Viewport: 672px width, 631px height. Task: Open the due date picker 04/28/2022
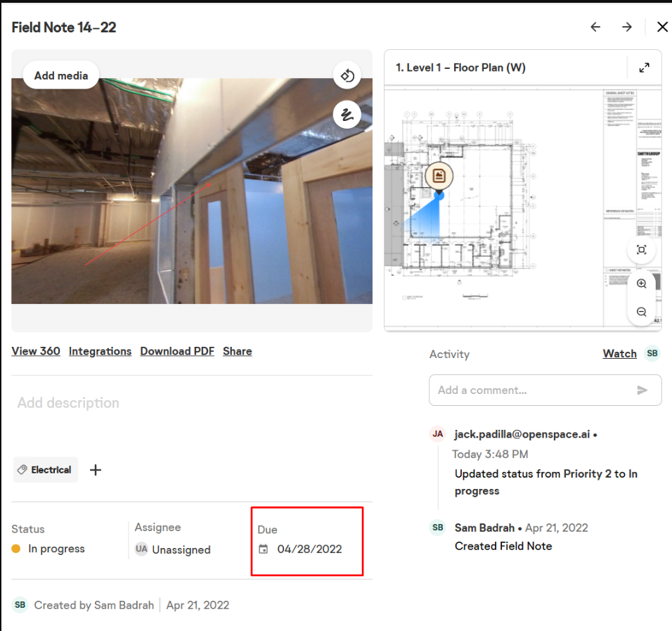[300, 549]
